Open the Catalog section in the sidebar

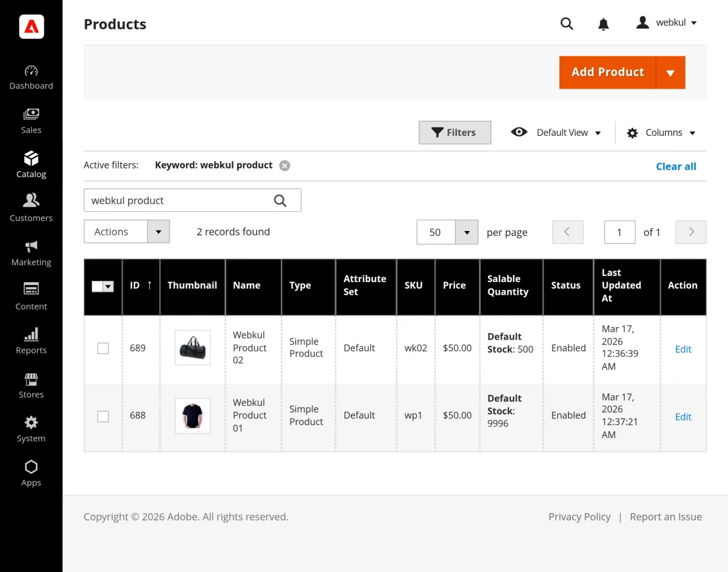click(x=31, y=164)
